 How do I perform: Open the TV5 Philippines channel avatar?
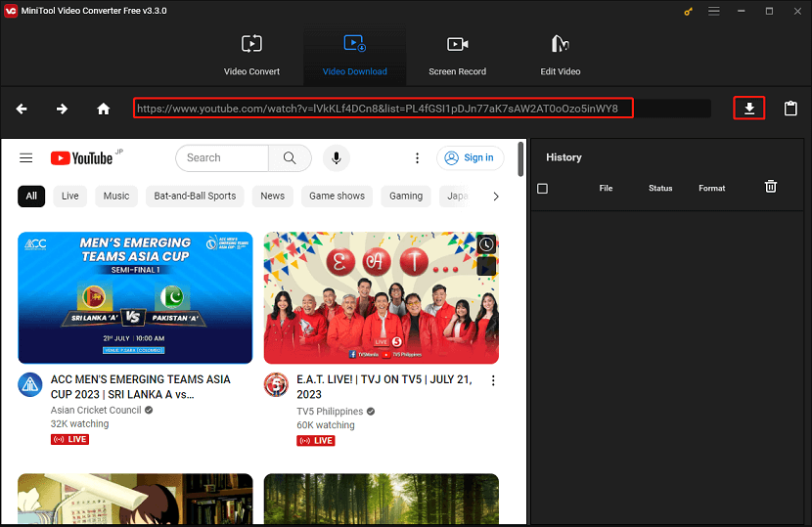click(276, 384)
